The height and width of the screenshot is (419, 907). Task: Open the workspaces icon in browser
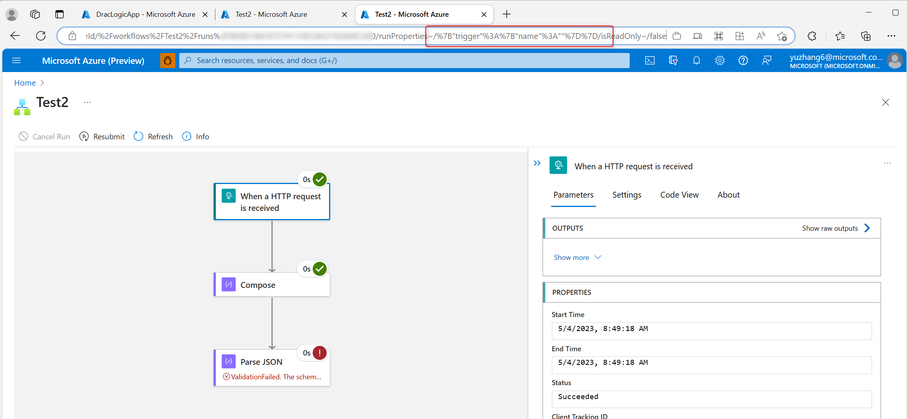pos(35,14)
